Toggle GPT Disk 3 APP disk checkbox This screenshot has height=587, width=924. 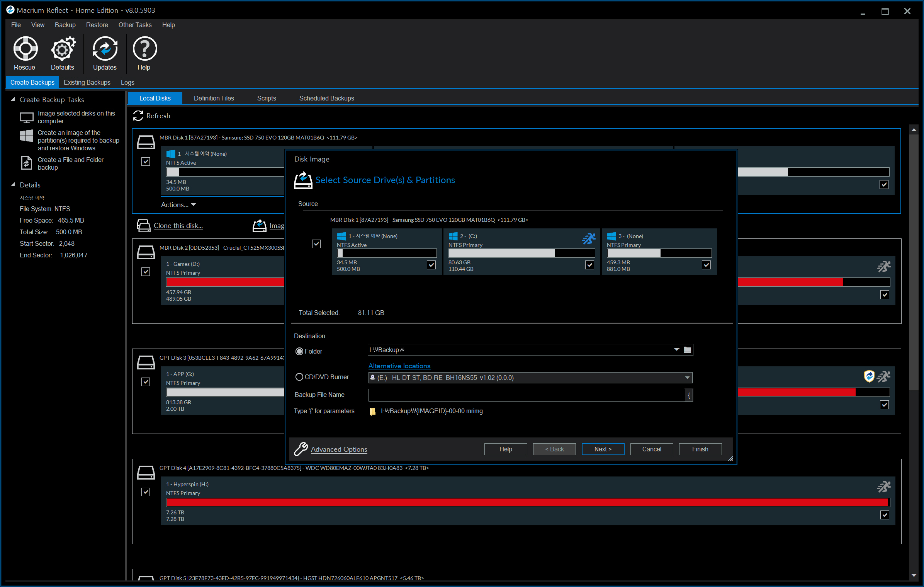tap(146, 382)
